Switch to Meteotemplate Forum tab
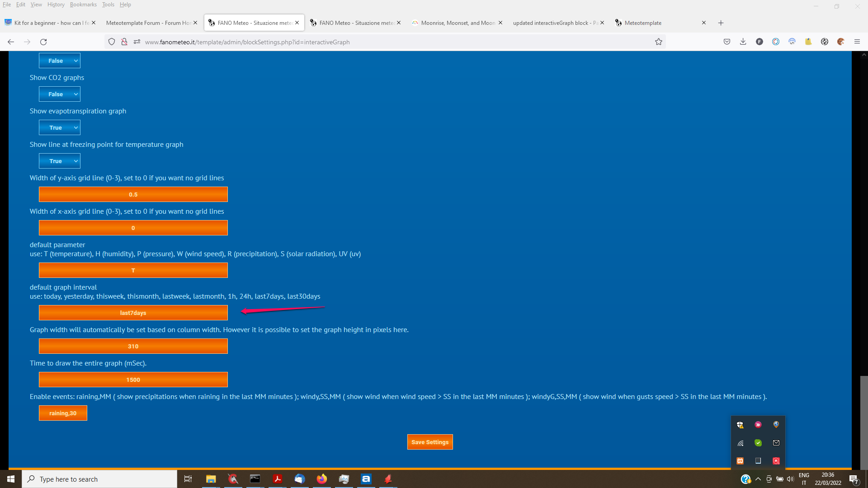The image size is (868, 488). 147,23
